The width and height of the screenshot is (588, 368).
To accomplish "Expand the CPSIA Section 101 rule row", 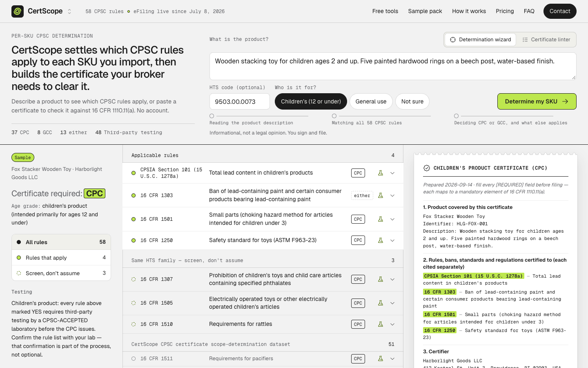I will pos(392,173).
